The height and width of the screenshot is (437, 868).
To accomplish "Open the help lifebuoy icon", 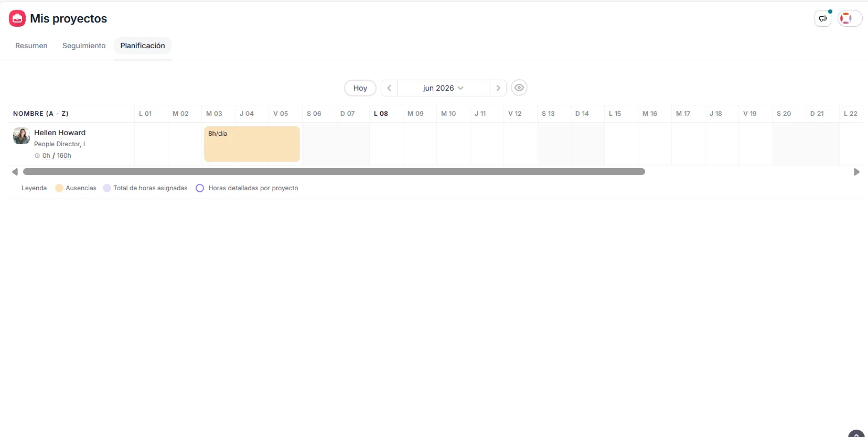I will coord(845,18).
